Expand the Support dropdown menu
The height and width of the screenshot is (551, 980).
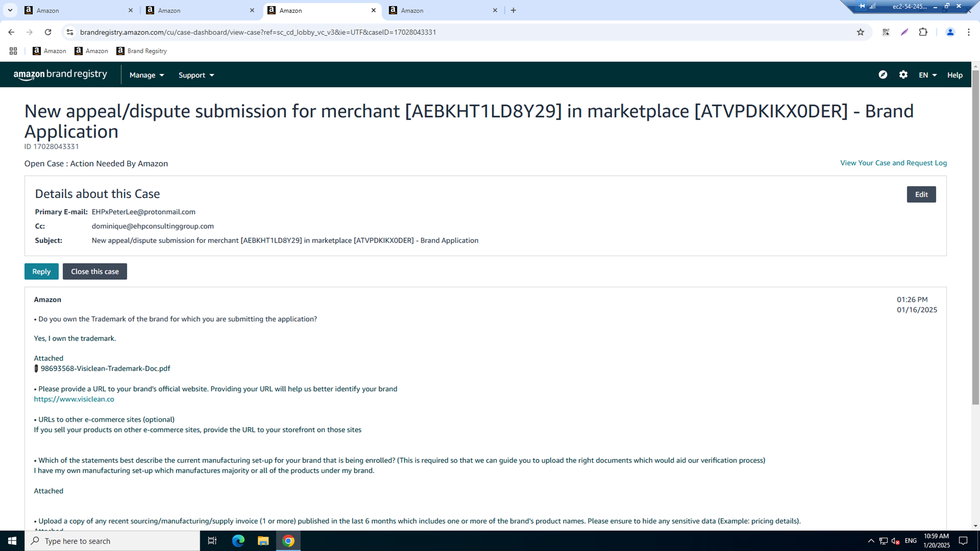[196, 75]
